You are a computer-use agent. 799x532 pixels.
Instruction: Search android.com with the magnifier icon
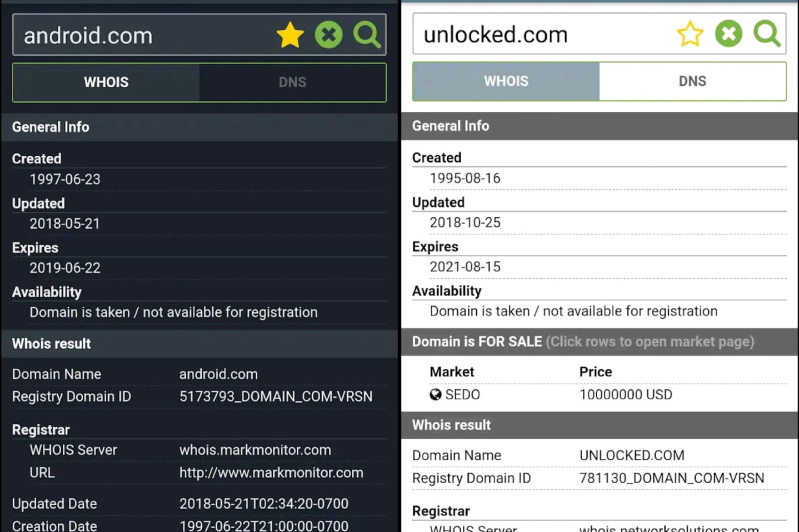coord(367,35)
